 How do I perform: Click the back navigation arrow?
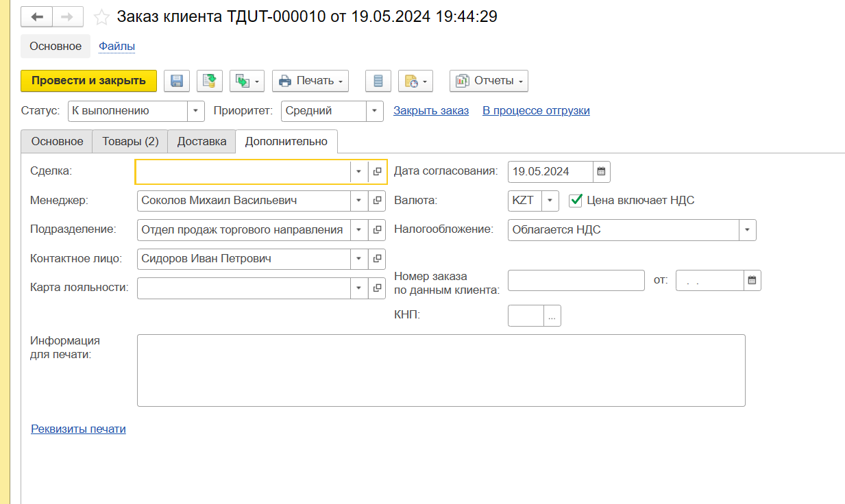tap(36, 17)
